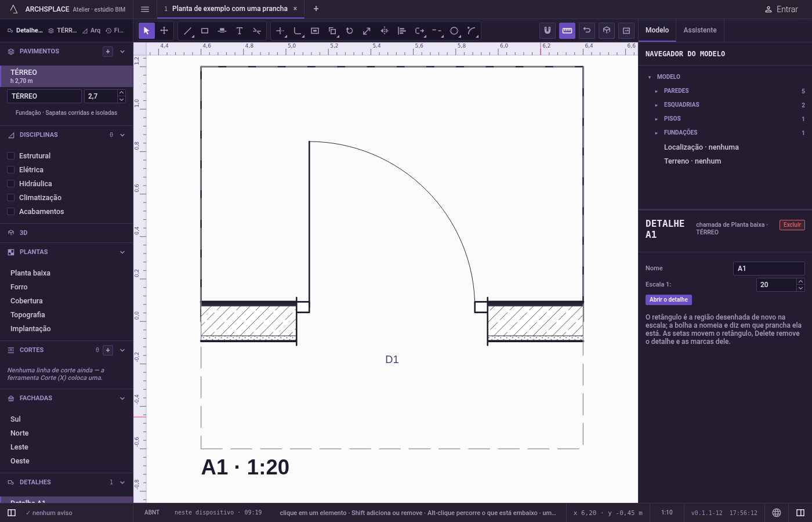Click the undo arrow icon
The height and width of the screenshot is (522, 812).
click(587, 31)
